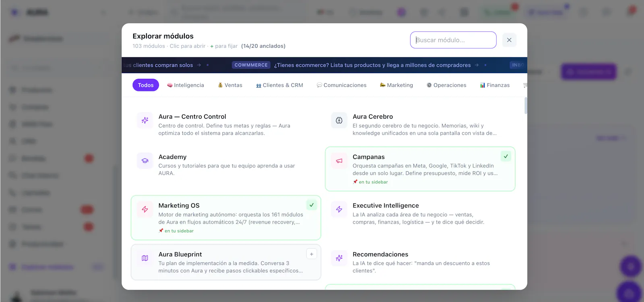Open the 'Campanas' module title
The height and width of the screenshot is (302, 644).
pos(369,157)
